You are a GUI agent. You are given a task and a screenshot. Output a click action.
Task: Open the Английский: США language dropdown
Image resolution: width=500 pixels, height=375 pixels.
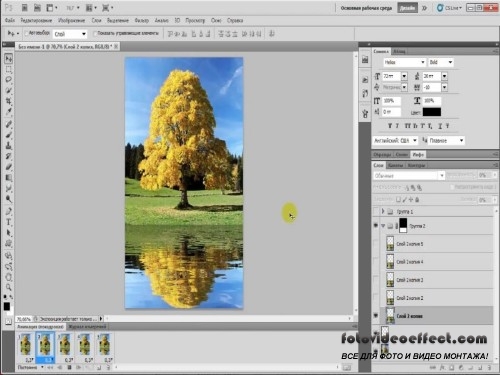click(395, 141)
